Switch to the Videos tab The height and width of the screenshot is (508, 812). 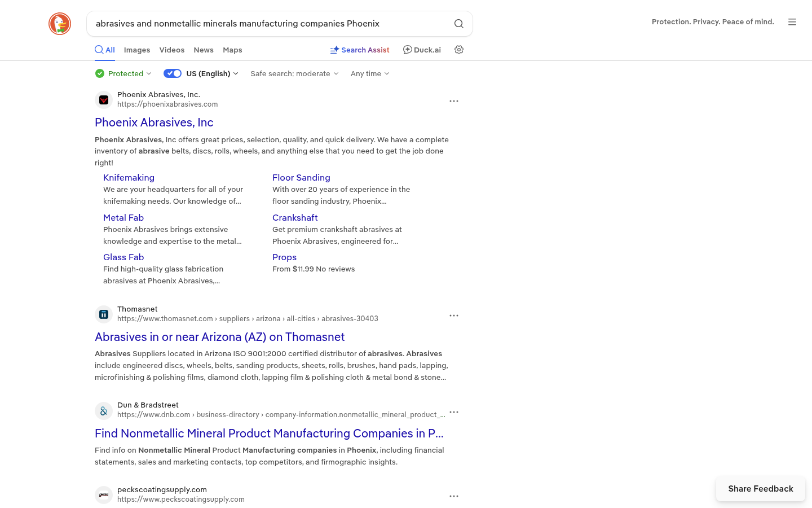[x=172, y=50]
